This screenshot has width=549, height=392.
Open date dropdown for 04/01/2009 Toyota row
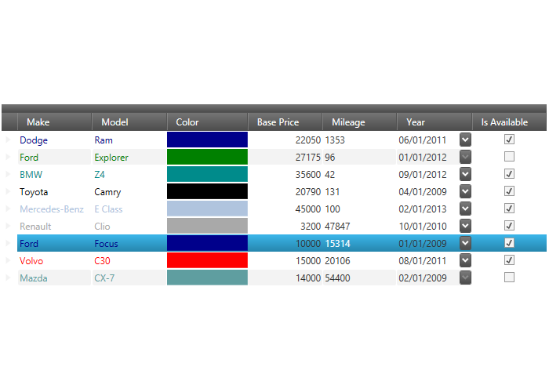[465, 191]
